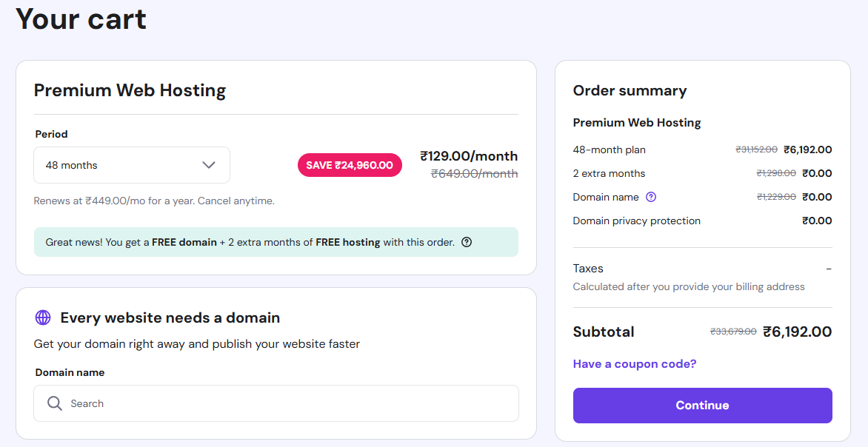Click the Taxes section in order summary
This screenshot has width=868, height=447.
[x=587, y=268]
